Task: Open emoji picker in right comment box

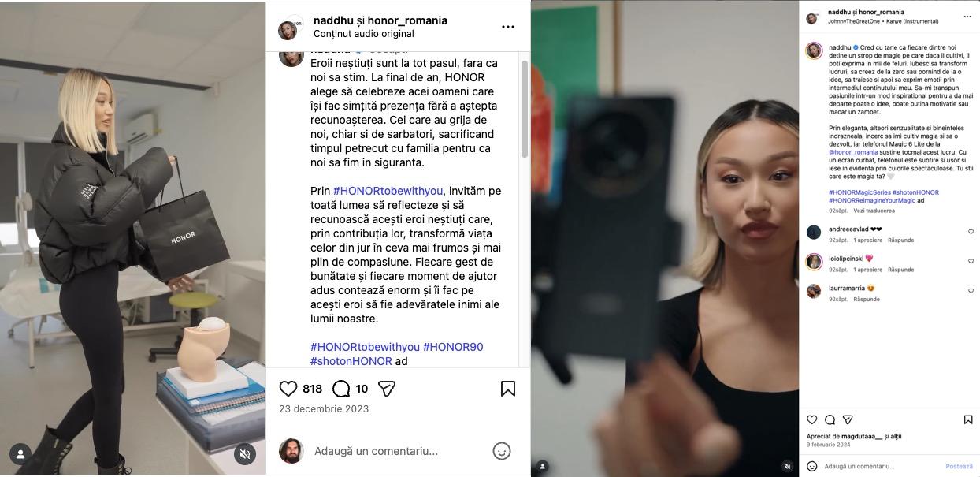Action: tap(812, 466)
